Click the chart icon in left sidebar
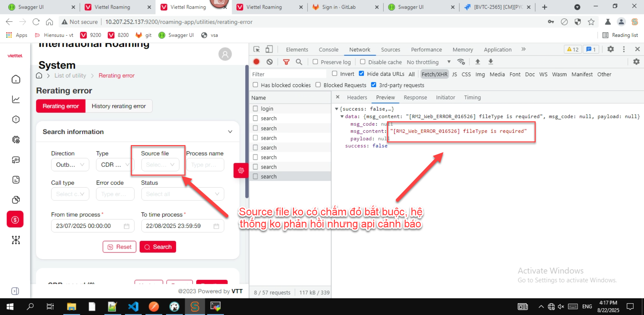Viewport: 644px width, 315px height. click(16, 100)
